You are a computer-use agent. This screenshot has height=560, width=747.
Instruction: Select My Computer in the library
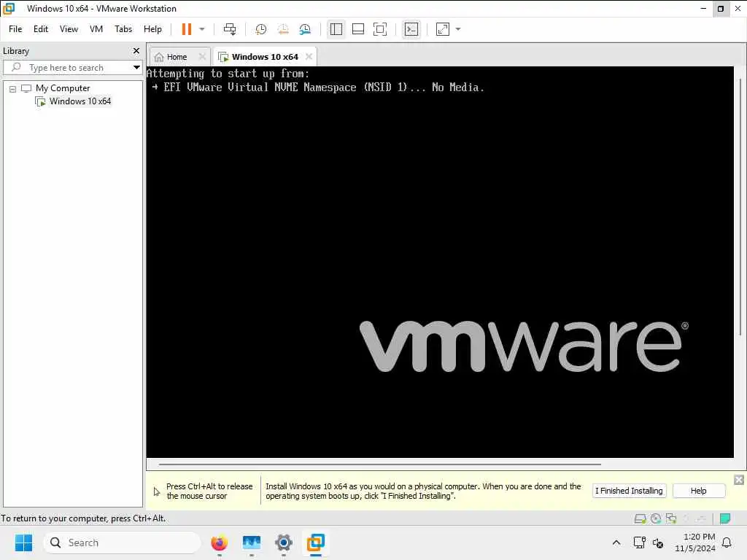point(63,88)
